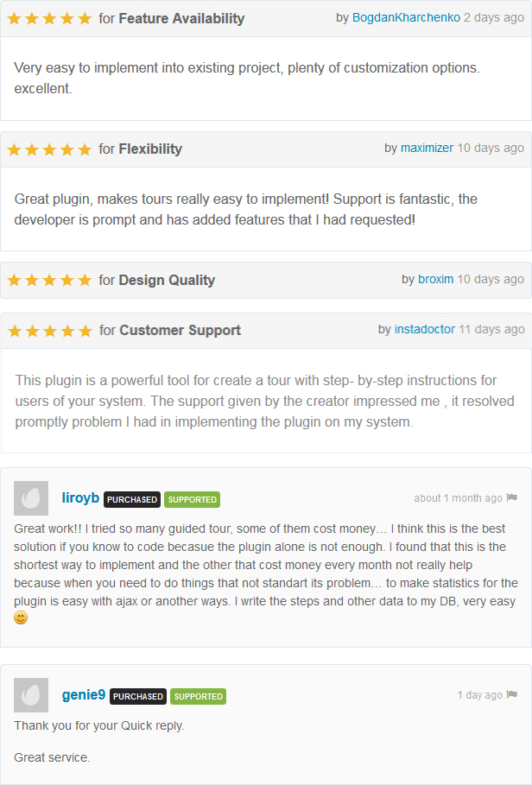
Task: Click the PURCHASED badge next to liroyb
Action: pyautogui.click(x=132, y=500)
